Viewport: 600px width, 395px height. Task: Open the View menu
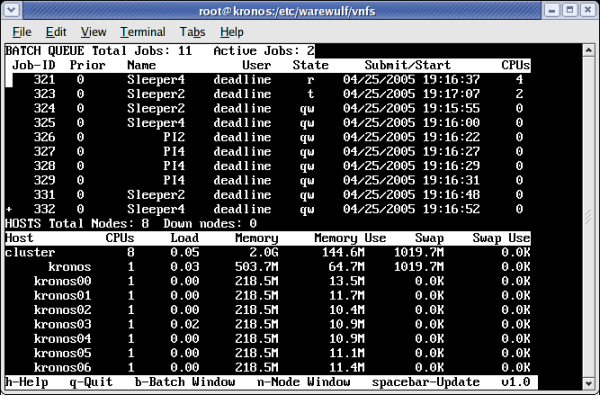pyautogui.click(x=93, y=32)
